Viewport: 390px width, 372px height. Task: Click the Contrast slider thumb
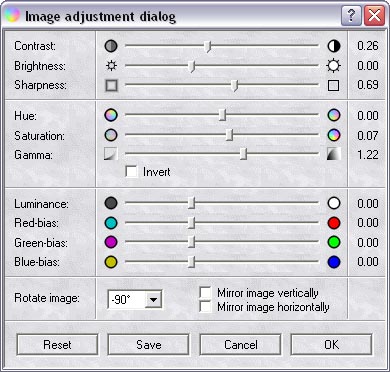click(208, 47)
